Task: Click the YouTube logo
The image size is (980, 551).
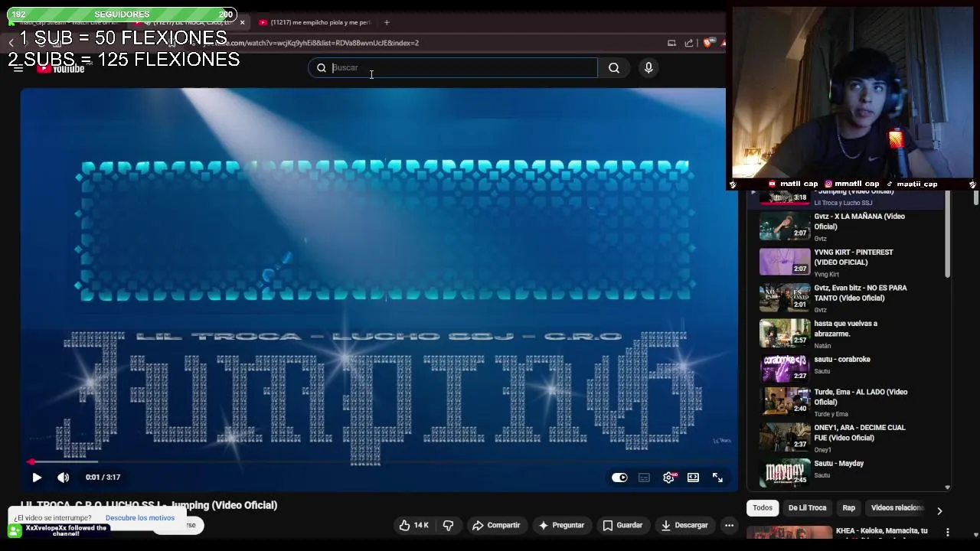Action: 60,69
